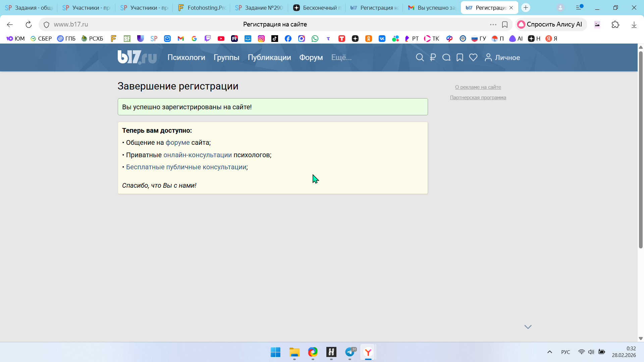644x362 pixels.
Task: Click Спросить Алису AI button
Action: 551,24
